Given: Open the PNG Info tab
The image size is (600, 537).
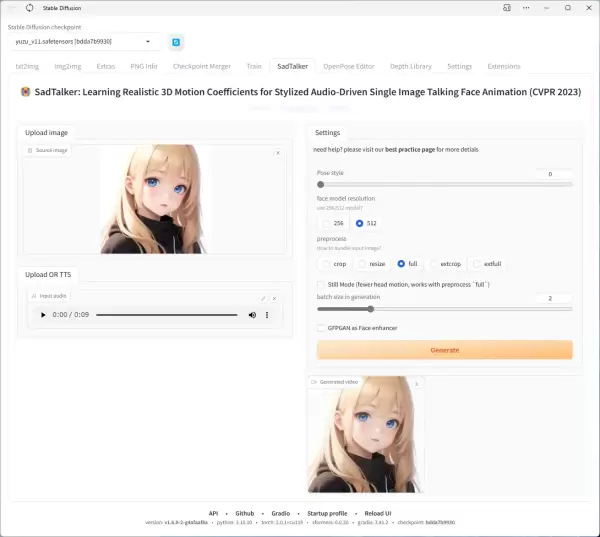Looking at the screenshot, I should click(144, 66).
